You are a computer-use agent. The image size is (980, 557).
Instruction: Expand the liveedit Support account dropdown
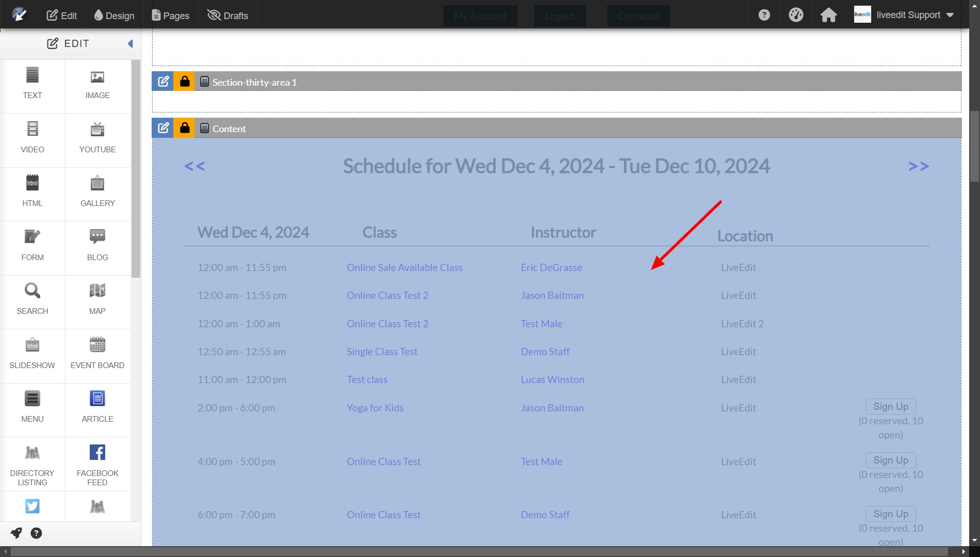pyautogui.click(x=904, y=15)
